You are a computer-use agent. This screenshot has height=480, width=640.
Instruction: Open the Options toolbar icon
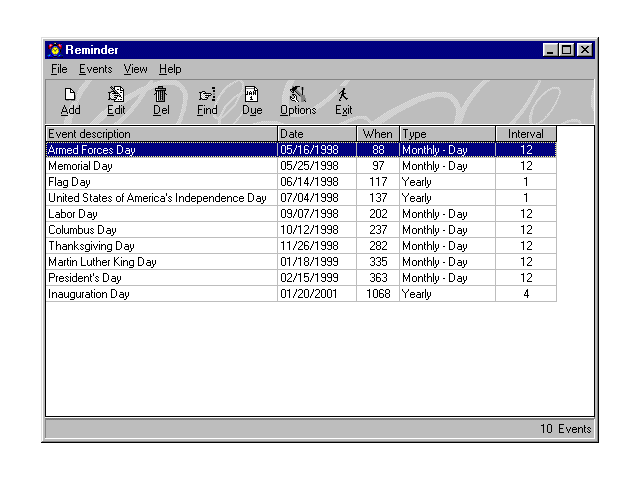click(297, 95)
